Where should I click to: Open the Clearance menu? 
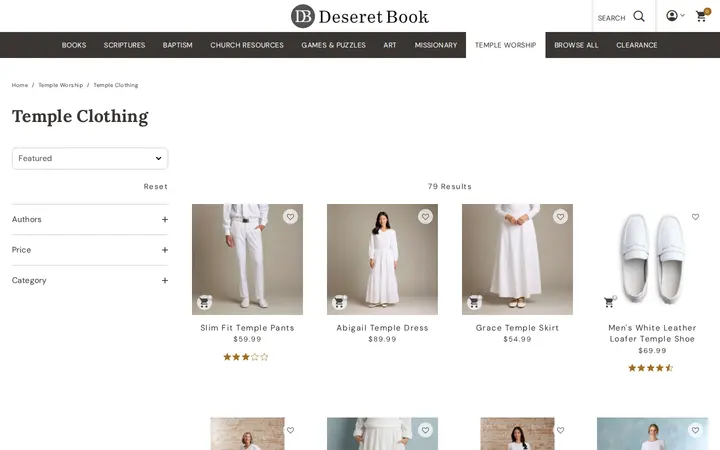(636, 45)
